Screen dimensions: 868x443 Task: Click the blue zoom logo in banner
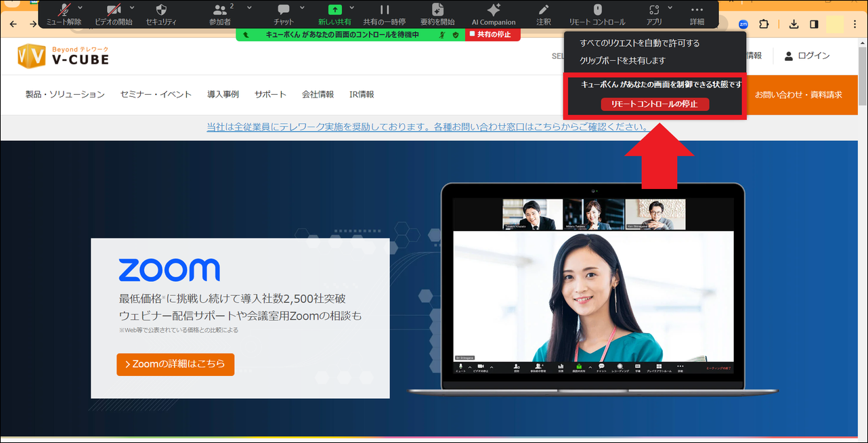[x=169, y=270]
